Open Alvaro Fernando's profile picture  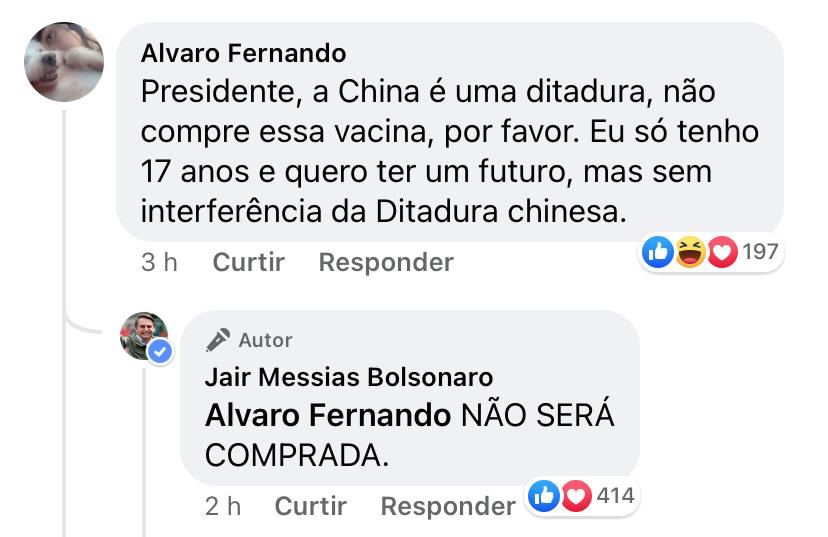point(64,62)
